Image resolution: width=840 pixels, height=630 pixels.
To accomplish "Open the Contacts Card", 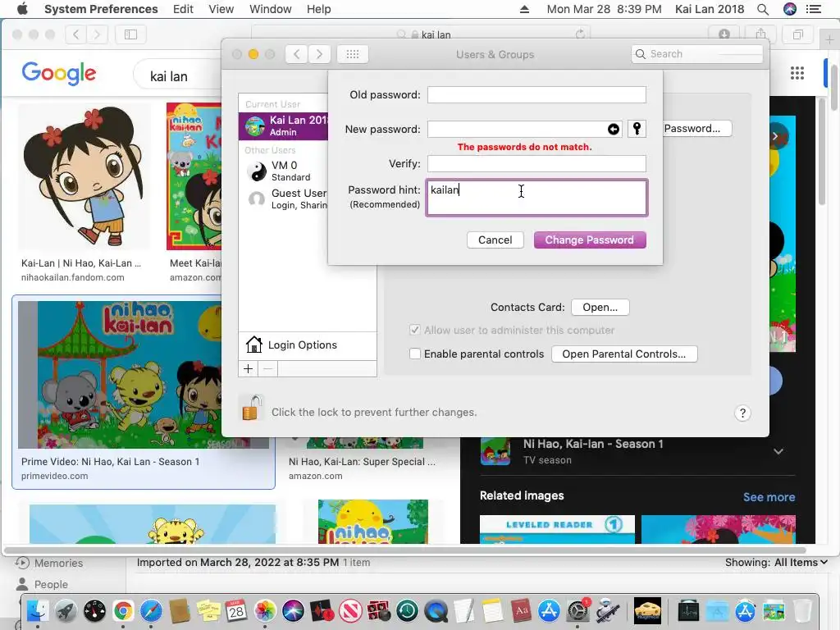I will click(x=600, y=307).
